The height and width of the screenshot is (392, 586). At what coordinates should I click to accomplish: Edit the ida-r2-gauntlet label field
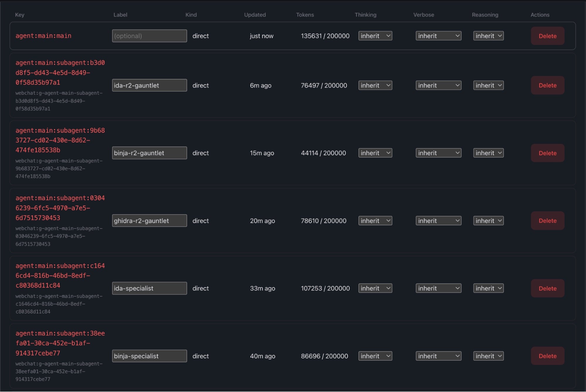click(149, 85)
